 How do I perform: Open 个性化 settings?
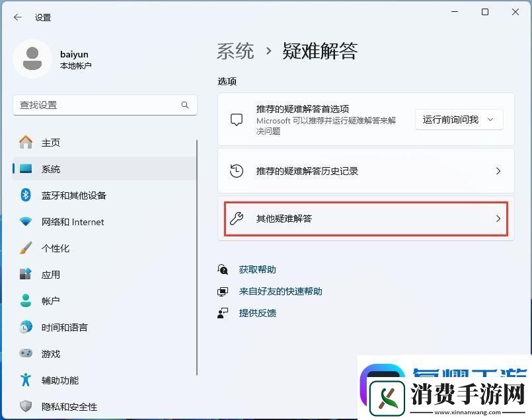coord(104,248)
